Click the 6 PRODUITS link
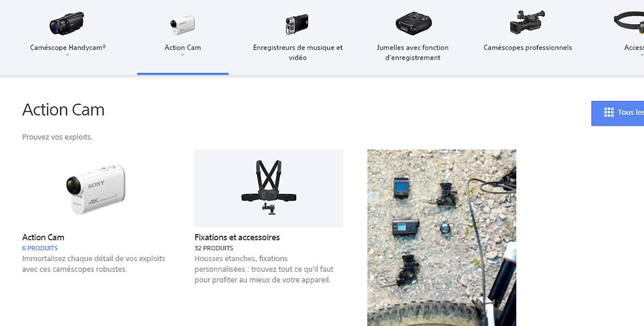Viewport: 644px width, 326px height. click(x=40, y=248)
